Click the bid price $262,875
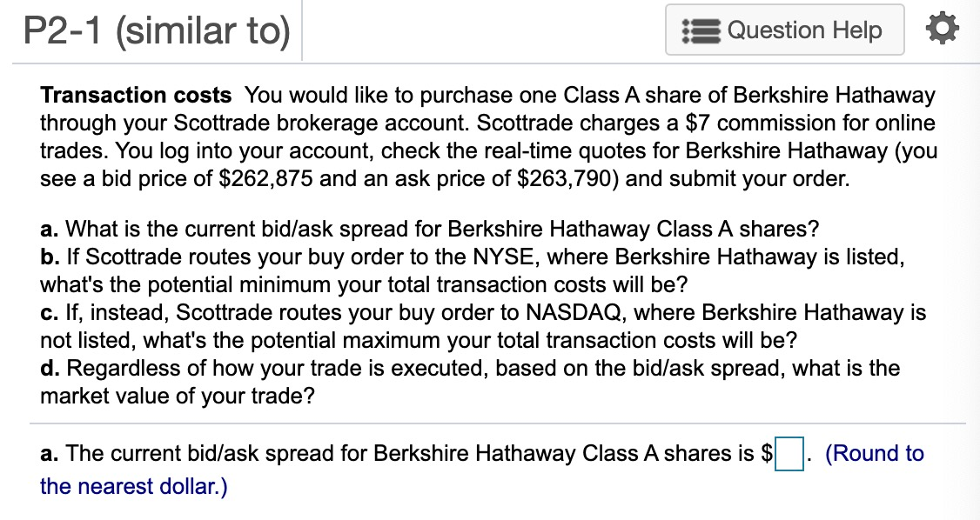The height and width of the screenshot is (520, 980). [265, 178]
